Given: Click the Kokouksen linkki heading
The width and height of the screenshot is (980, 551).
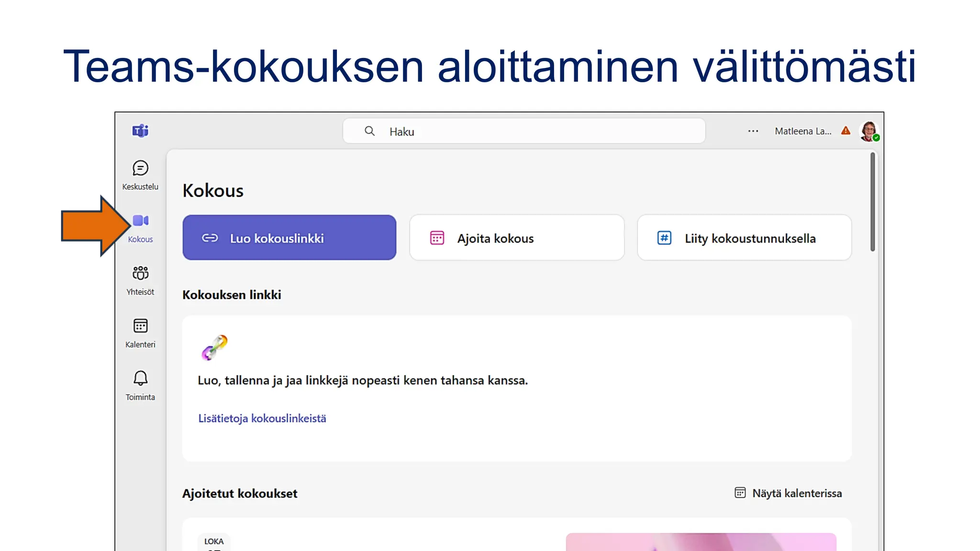Looking at the screenshot, I should coord(232,295).
